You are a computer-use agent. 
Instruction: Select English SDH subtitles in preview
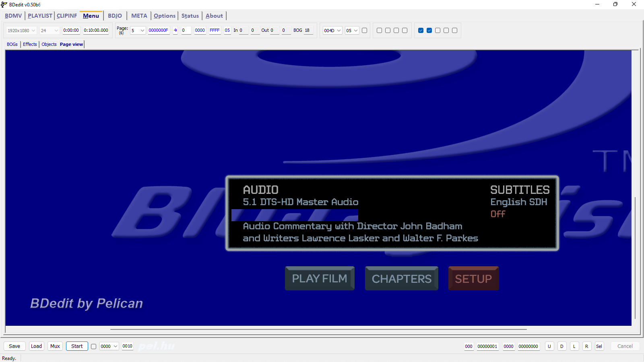(519, 202)
